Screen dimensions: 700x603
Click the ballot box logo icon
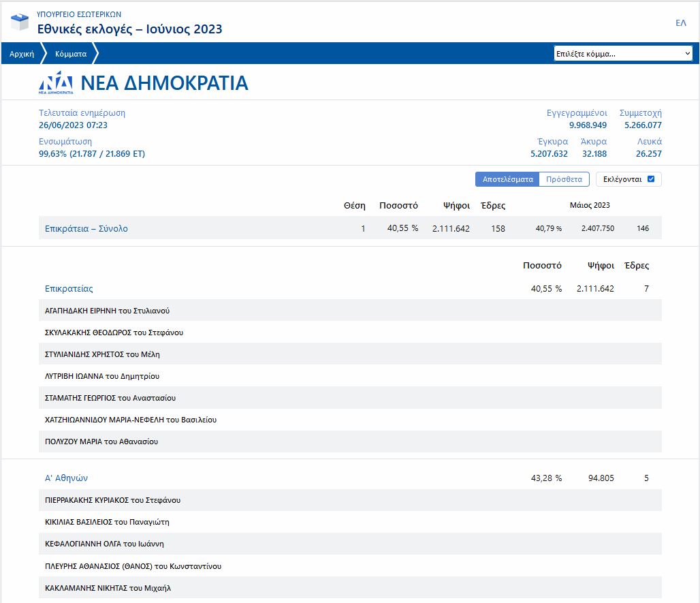20,22
